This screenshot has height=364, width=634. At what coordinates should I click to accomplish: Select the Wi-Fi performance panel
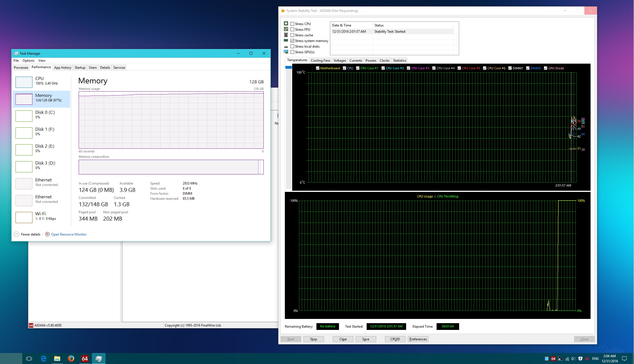click(42, 217)
